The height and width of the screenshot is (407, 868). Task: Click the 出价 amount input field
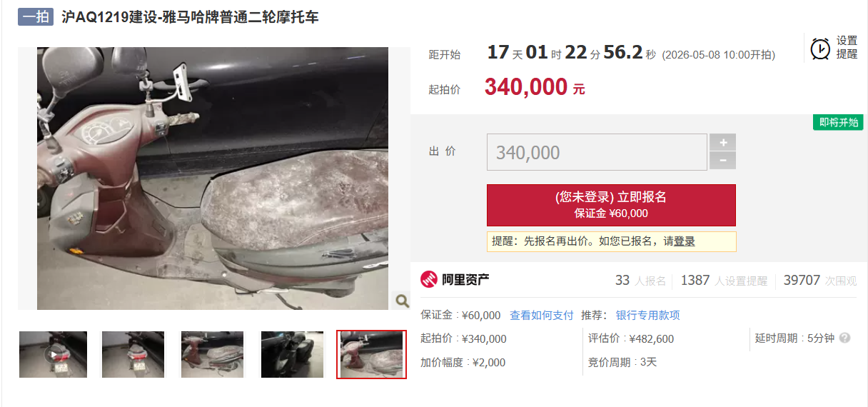[x=597, y=152]
